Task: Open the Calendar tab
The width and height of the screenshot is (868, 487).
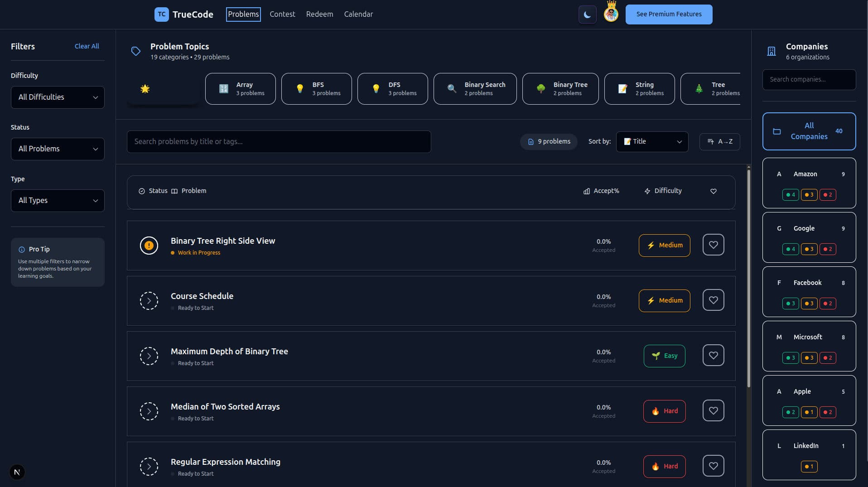Action: pyautogui.click(x=358, y=14)
